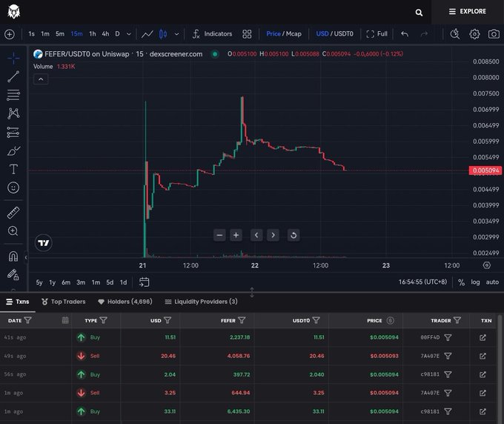
Task: Click the 16:54:55 (UTC+8) timezone selector
Action: [422, 282]
